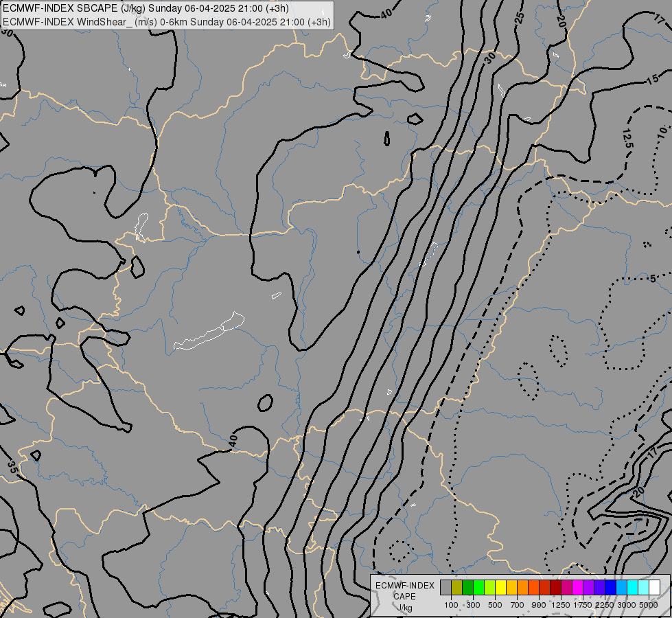Click the 700 legend value
Viewport: 672px width, 618px height.
pyautogui.click(x=518, y=605)
